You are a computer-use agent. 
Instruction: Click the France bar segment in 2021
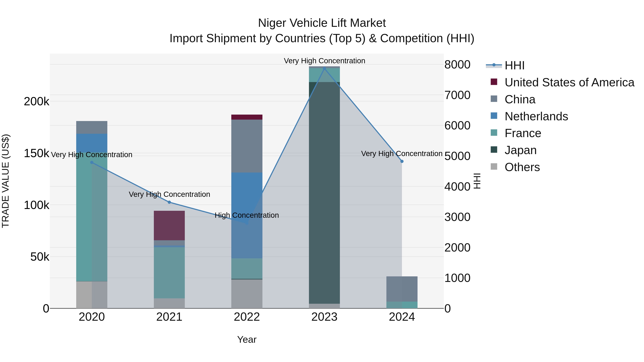coord(169,273)
